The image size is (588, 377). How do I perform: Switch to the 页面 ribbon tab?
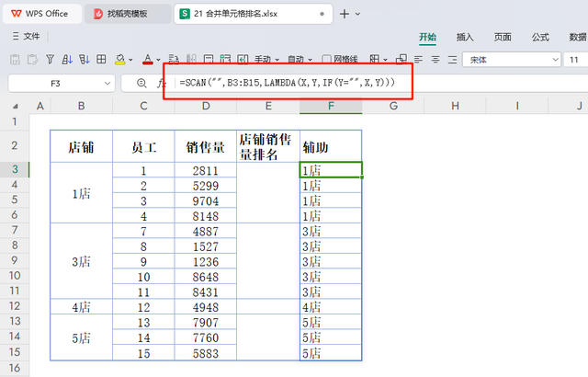point(503,37)
